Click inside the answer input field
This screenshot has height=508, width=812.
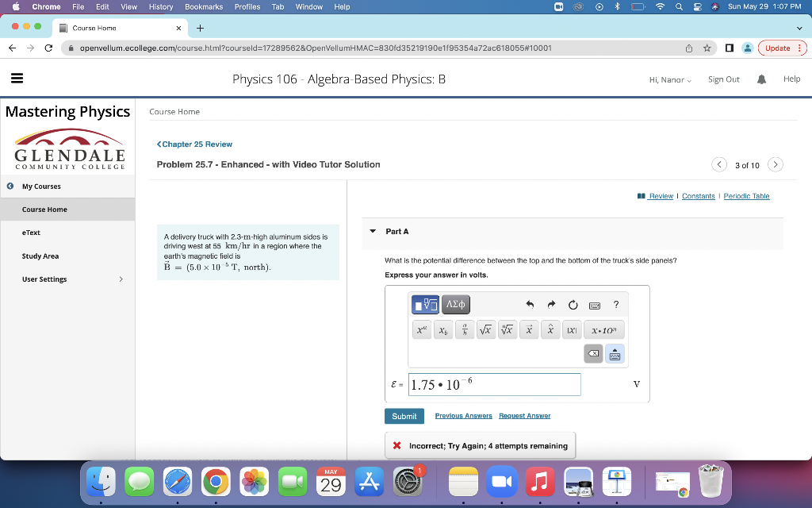point(495,384)
